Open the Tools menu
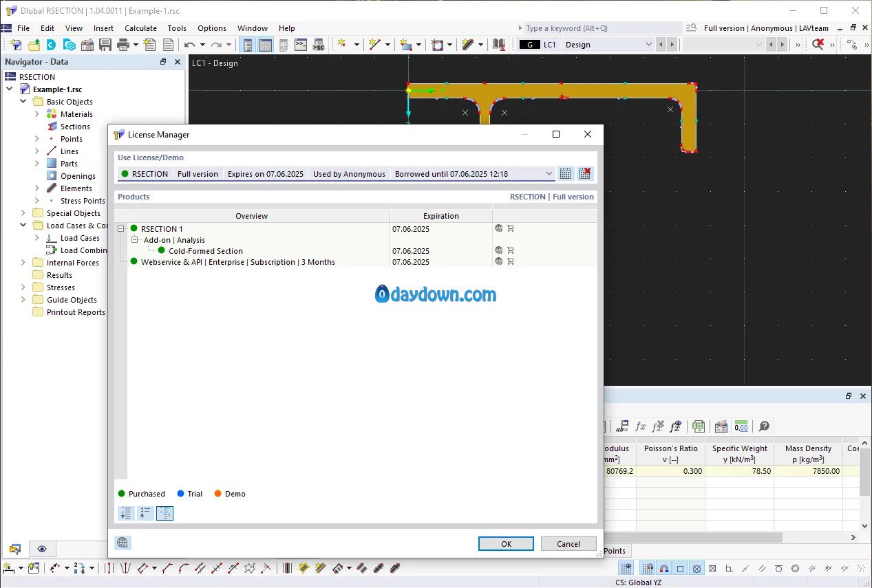 pos(177,28)
